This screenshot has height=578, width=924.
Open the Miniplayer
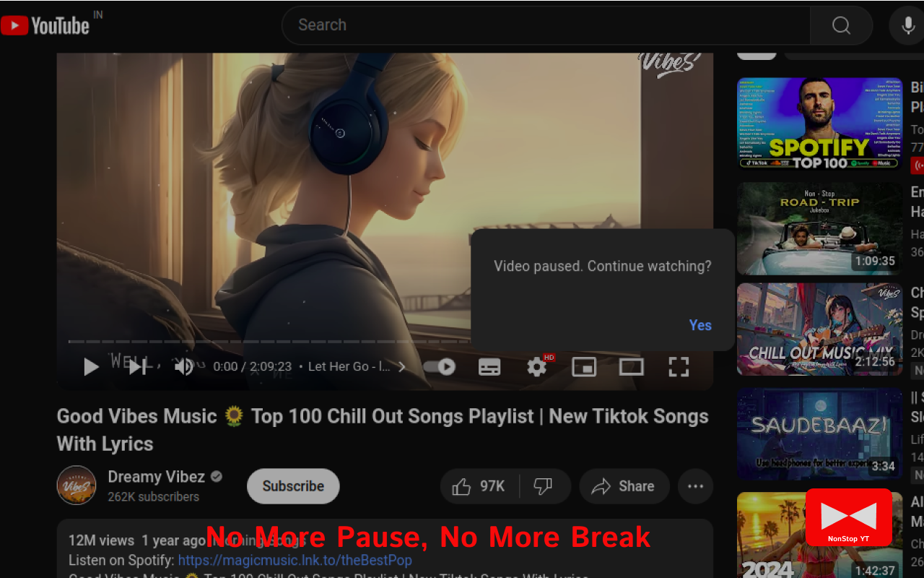tap(584, 367)
